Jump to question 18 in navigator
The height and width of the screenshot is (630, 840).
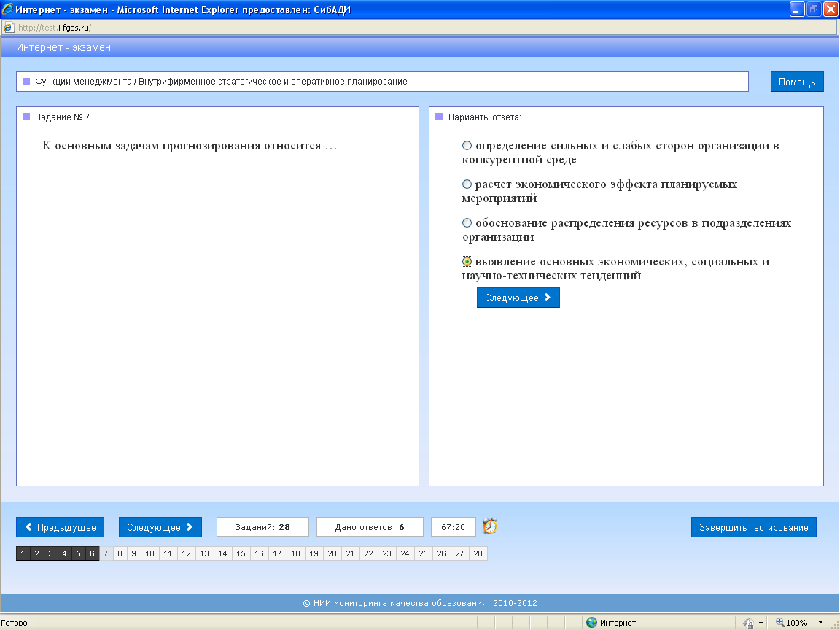coord(295,553)
